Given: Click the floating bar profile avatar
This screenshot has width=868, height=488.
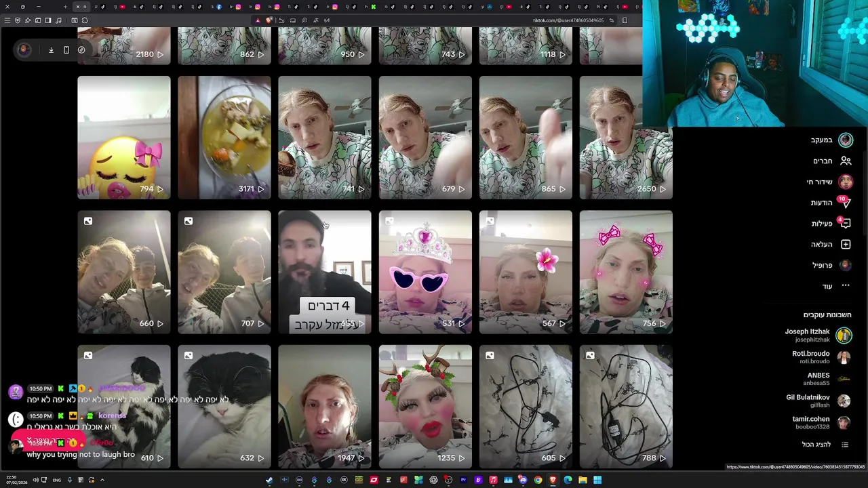Looking at the screenshot, I should pyautogui.click(x=23, y=49).
